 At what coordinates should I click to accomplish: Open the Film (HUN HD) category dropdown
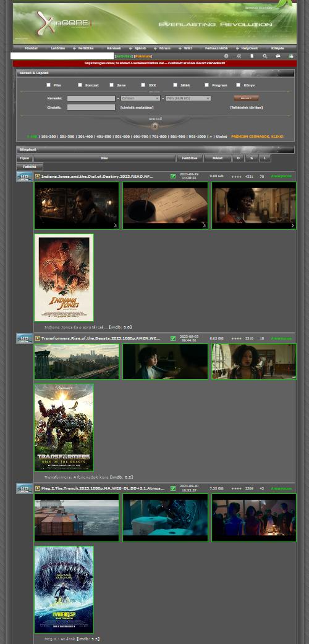pos(188,98)
